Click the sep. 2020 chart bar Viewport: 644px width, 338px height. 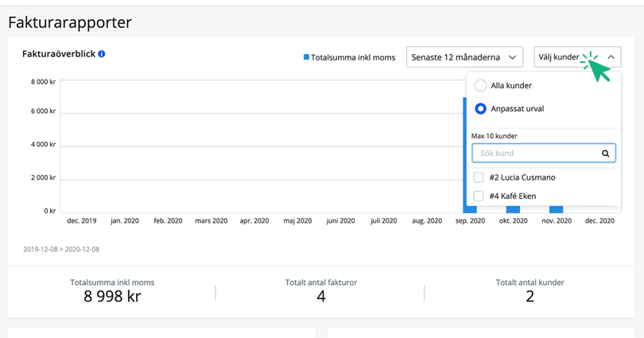click(470, 208)
